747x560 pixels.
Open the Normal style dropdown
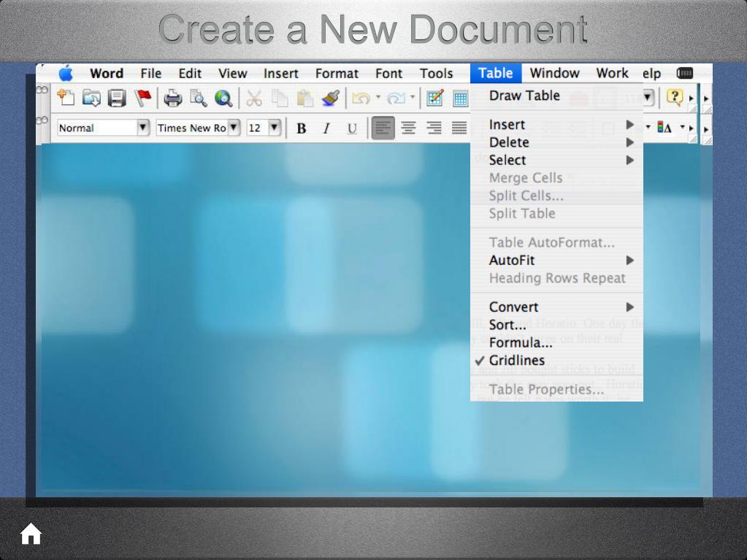click(142, 128)
